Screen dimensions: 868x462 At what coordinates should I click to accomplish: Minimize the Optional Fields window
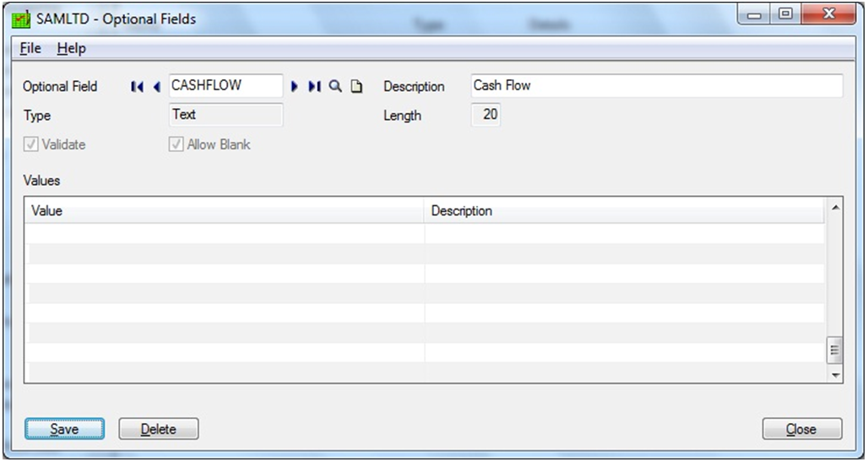(753, 14)
